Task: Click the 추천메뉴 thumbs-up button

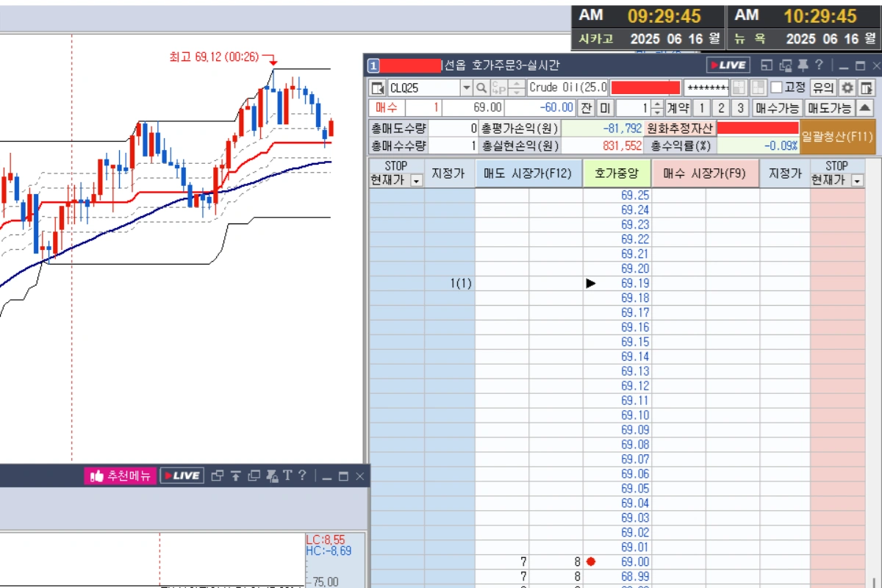Action: click(x=120, y=476)
